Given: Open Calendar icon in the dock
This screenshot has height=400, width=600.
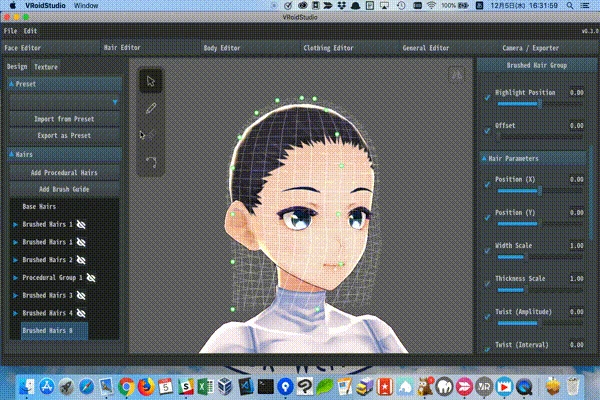Looking at the screenshot, I should click(166, 387).
